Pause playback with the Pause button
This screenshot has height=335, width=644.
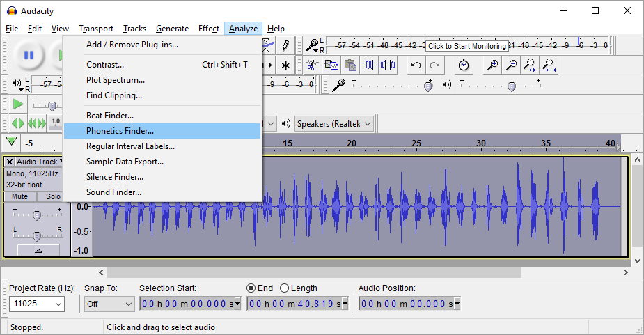pos(29,54)
